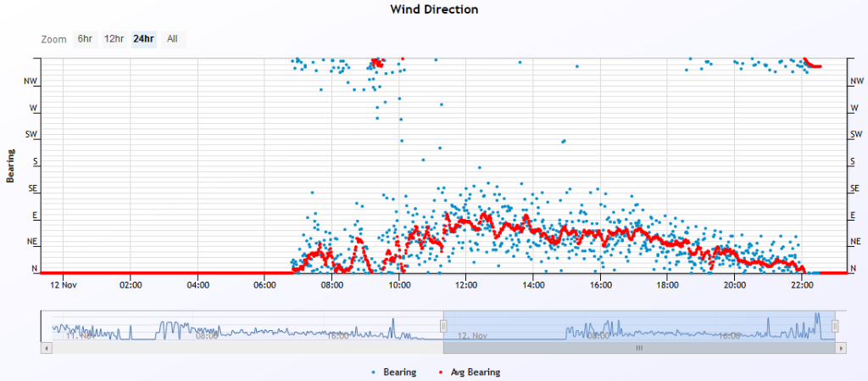The image size is (868, 381).
Task: Click the navigator scrollbar thumb
Action: tap(639, 348)
